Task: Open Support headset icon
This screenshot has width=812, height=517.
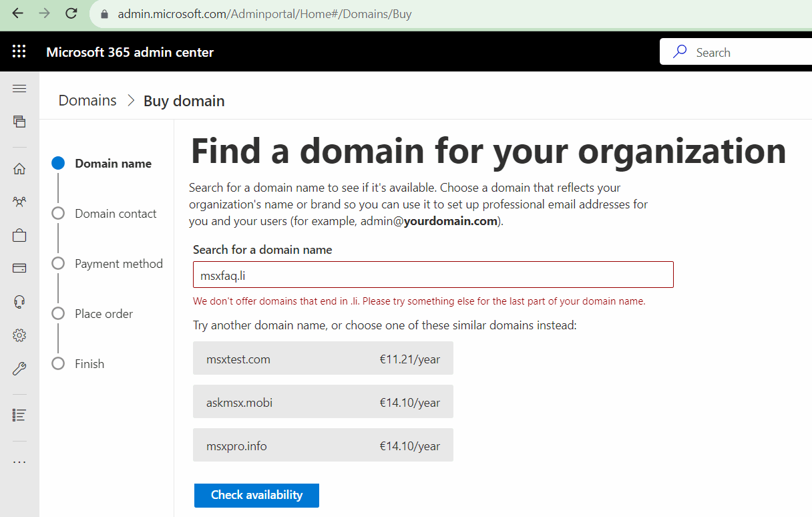Action: (19, 302)
